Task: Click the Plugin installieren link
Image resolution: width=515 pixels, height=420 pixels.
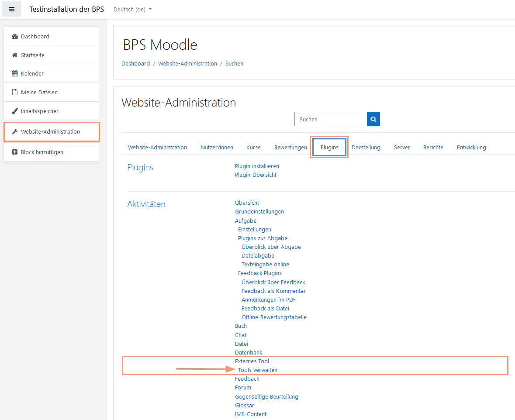Action: [x=257, y=166]
